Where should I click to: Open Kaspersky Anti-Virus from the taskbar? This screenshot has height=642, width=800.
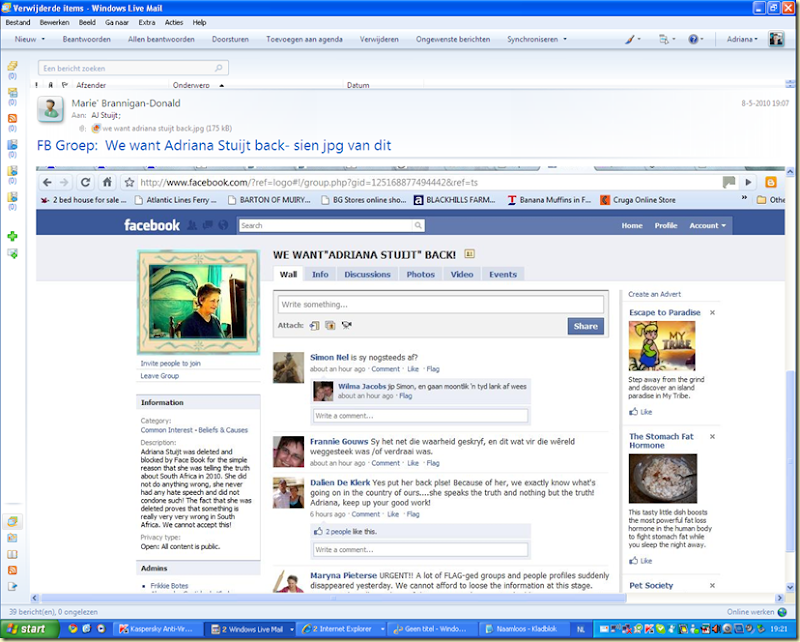157,629
